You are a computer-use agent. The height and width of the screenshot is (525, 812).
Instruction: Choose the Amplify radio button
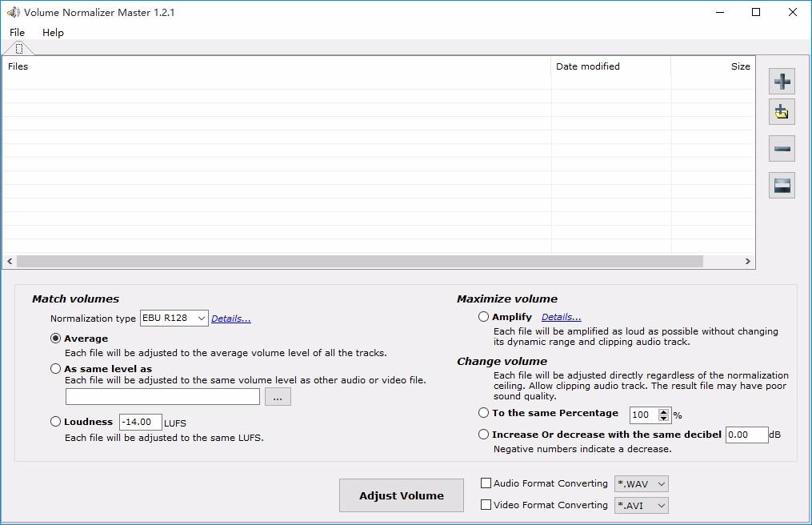(483, 316)
